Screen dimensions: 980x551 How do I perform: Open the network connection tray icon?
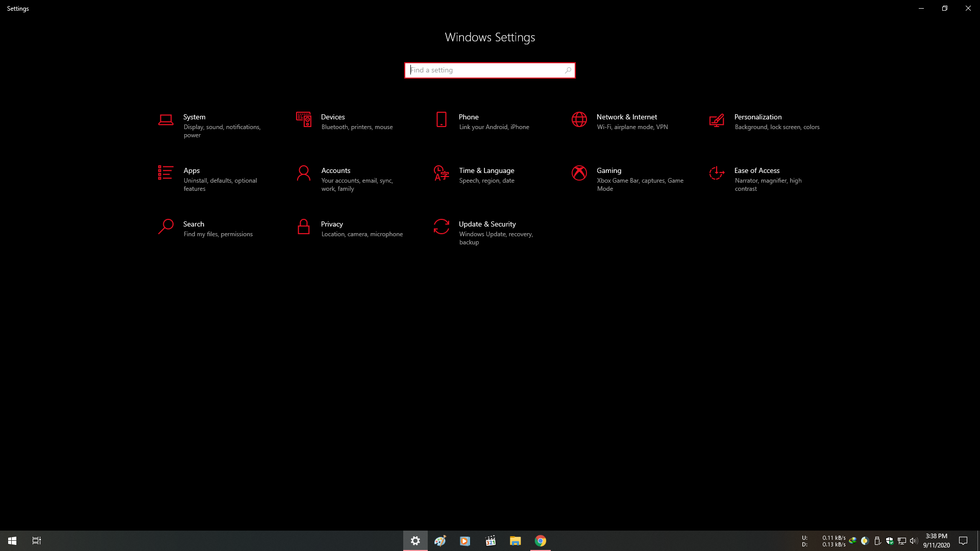coord(902,541)
